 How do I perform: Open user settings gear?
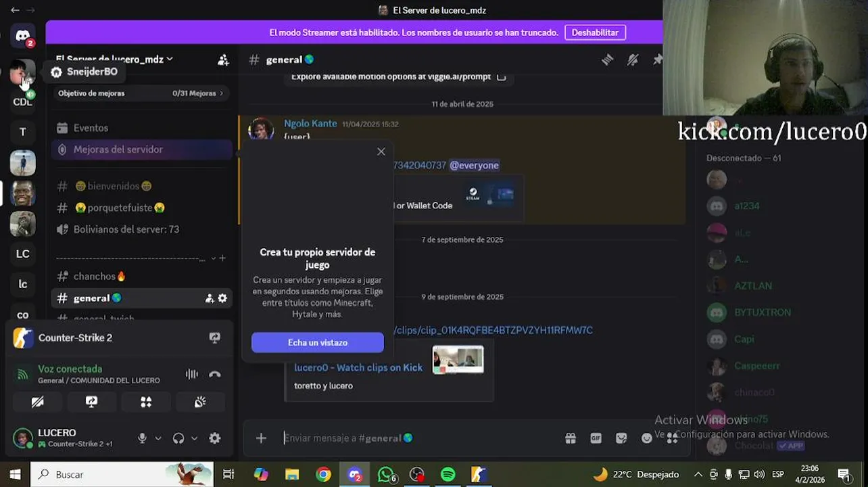click(x=215, y=438)
